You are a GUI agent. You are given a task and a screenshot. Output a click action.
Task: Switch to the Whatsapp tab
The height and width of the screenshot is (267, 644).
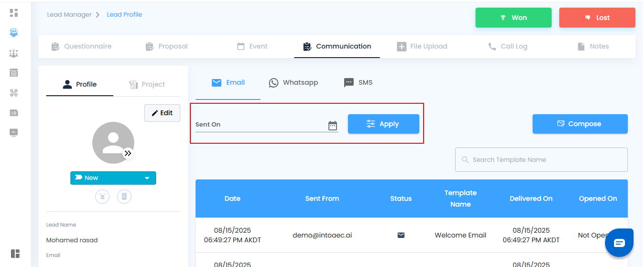(293, 82)
